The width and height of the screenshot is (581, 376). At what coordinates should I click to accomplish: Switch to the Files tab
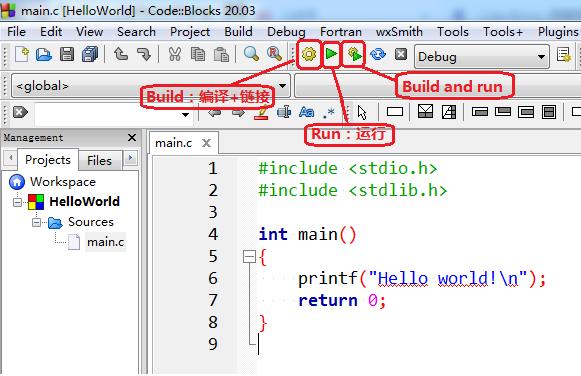99,160
